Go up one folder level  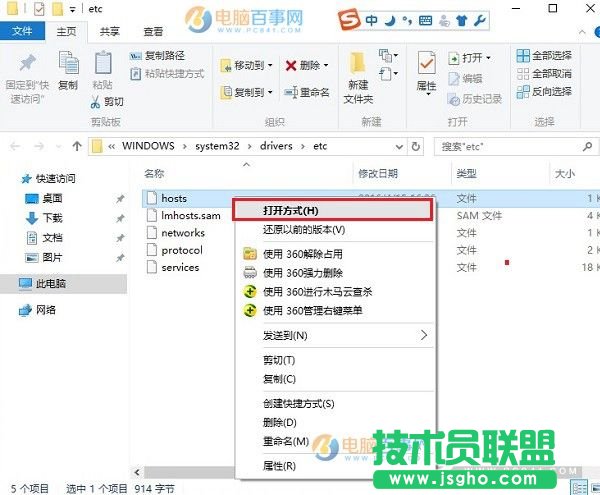click(x=77, y=146)
